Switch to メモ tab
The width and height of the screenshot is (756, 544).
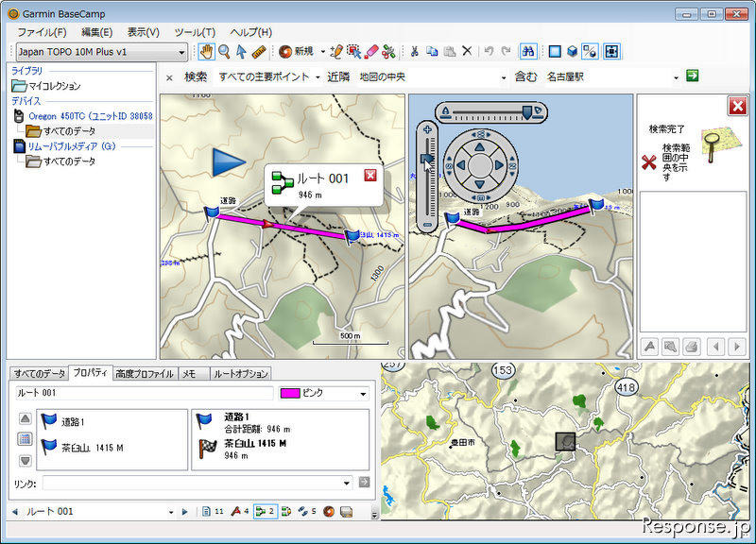[x=194, y=374]
